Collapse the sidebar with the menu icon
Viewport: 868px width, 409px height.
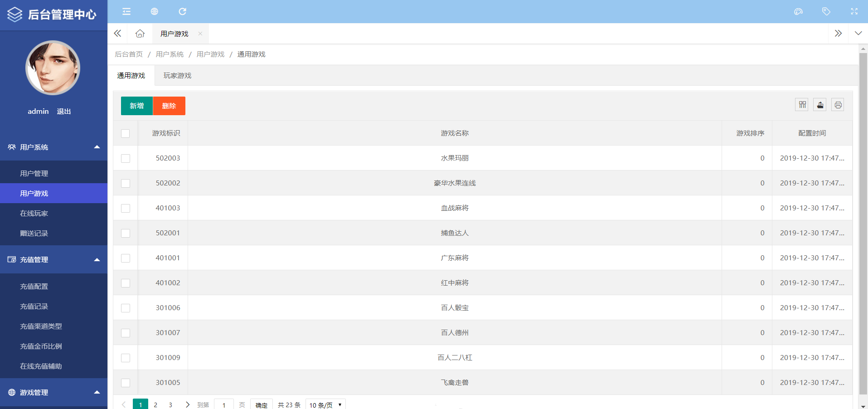pyautogui.click(x=126, y=11)
